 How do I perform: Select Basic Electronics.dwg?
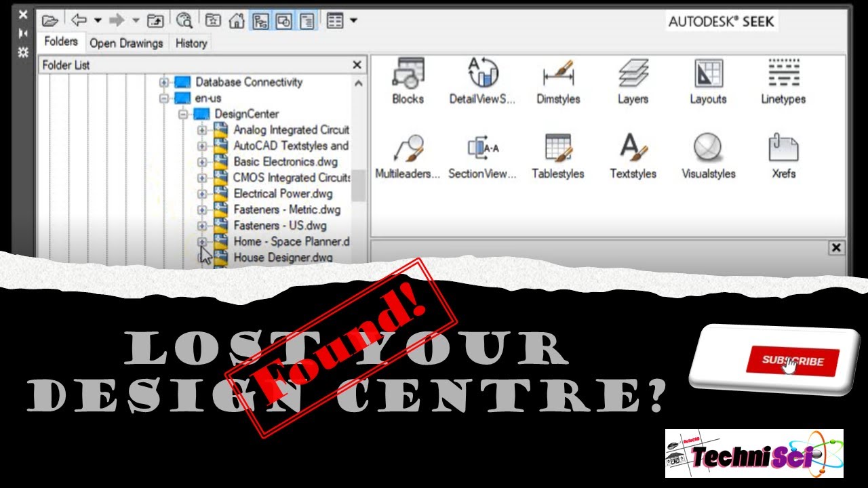285,162
